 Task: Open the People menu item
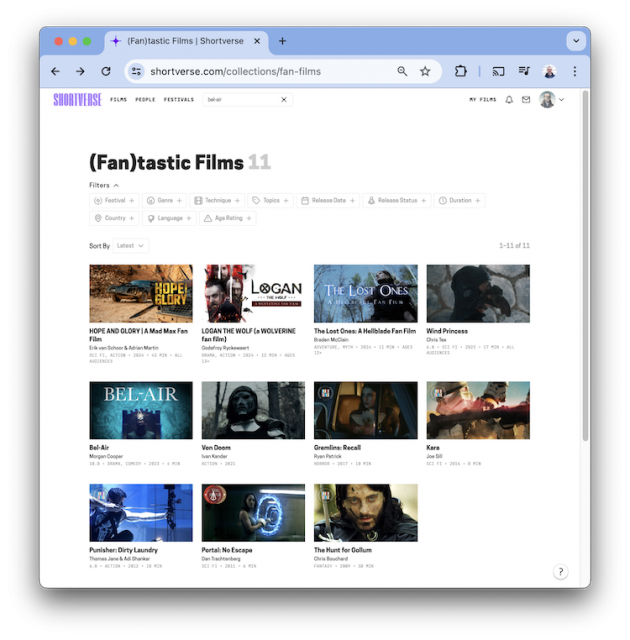145,100
